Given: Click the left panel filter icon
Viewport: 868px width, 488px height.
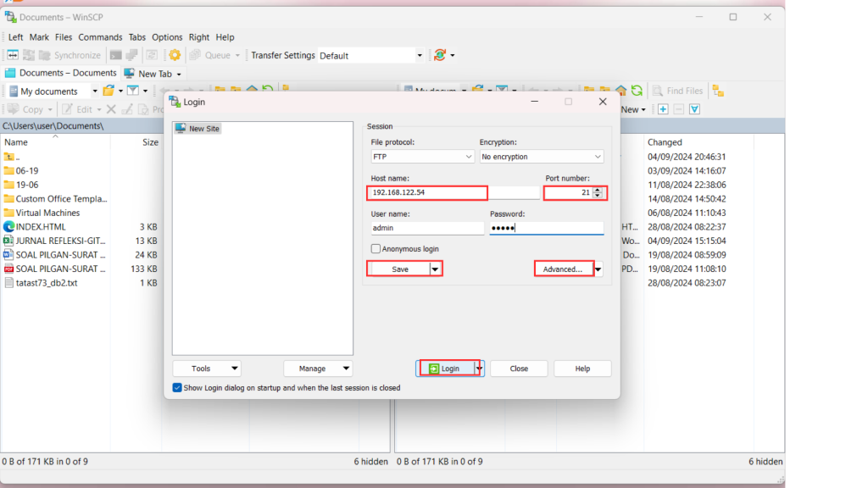Looking at the screenshot, I should click(x=133, y=91).
